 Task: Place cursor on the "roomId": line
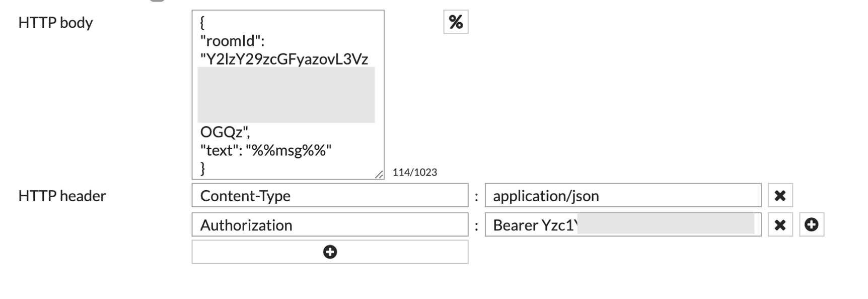point(232,41)
